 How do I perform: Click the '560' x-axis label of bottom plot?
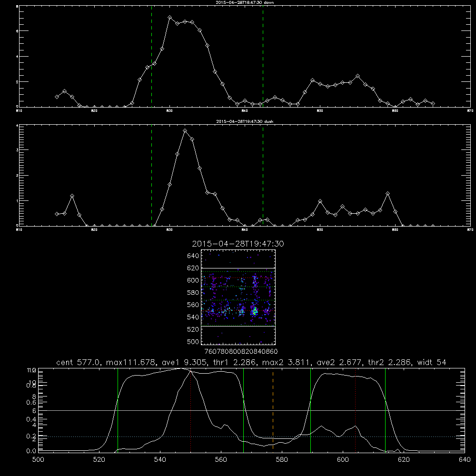[221, 460]
